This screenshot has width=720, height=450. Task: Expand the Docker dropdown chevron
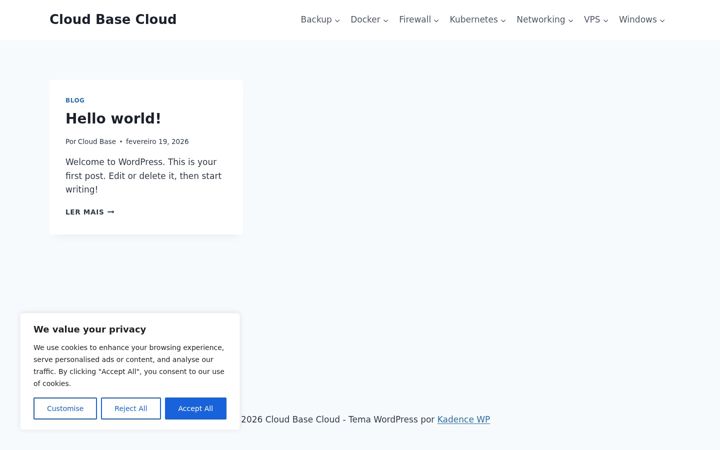point(386,21)
